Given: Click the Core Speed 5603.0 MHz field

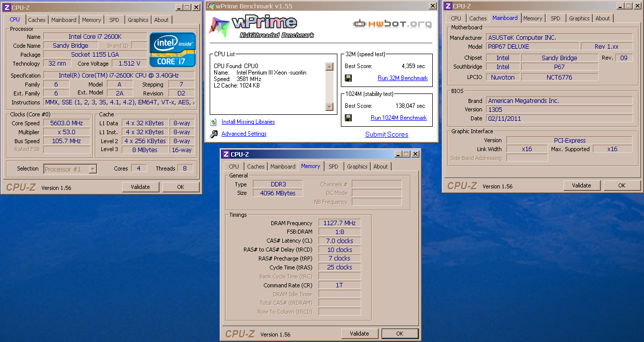Looking at the screenshot, I should click(x=67, y=123).
